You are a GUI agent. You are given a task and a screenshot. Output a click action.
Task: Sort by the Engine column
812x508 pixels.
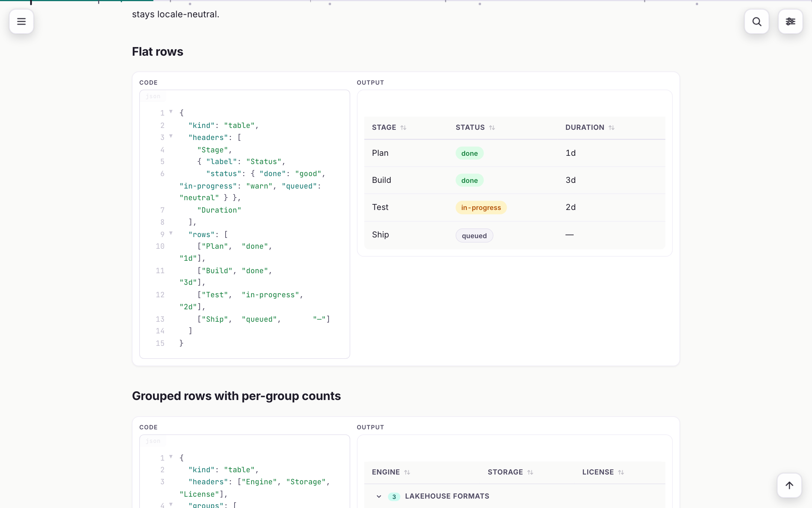(391, 472)
